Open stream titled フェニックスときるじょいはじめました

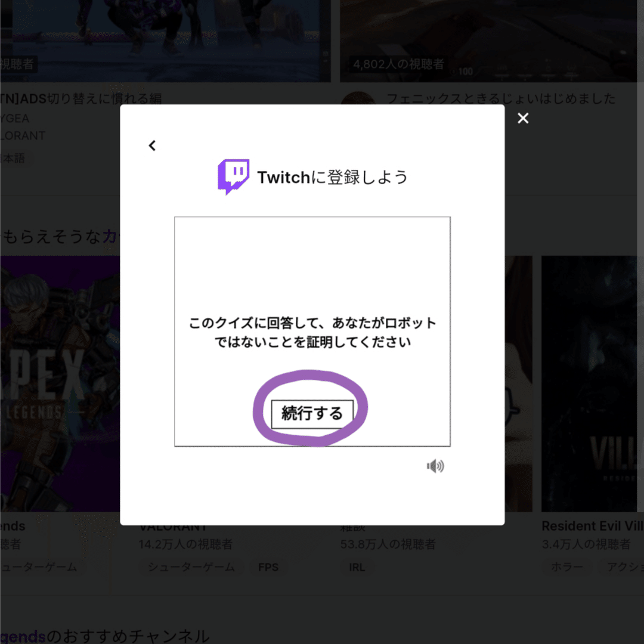[x=501, y=98]
